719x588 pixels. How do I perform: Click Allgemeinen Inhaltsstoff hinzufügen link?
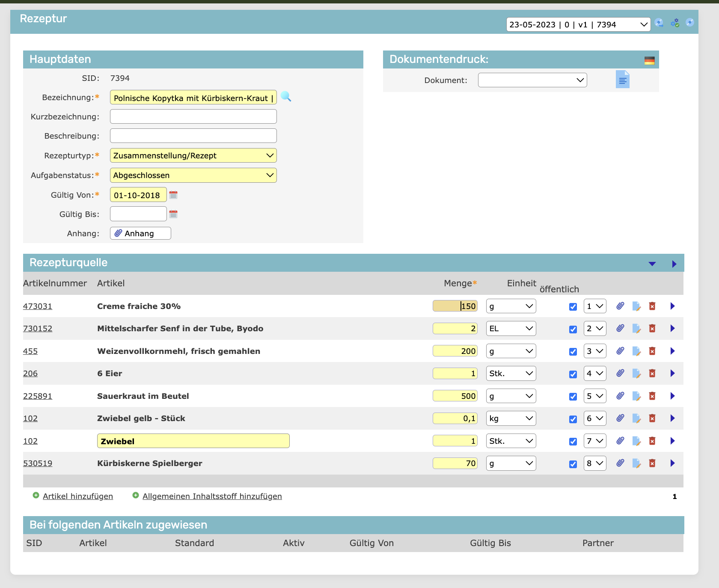click(x=212, y=496)
